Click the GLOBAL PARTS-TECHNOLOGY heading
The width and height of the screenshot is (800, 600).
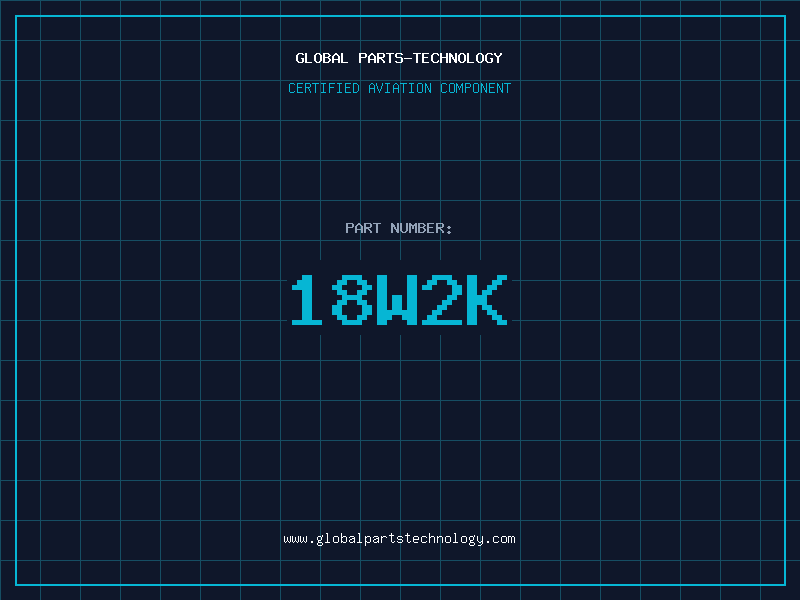click(x=399, y=58)
